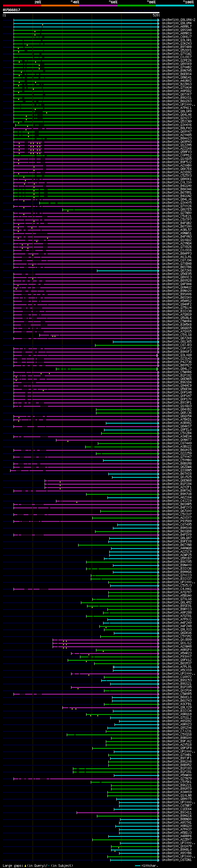
Task: Click label UniRef100_O81365
Action: click(176, 342)
